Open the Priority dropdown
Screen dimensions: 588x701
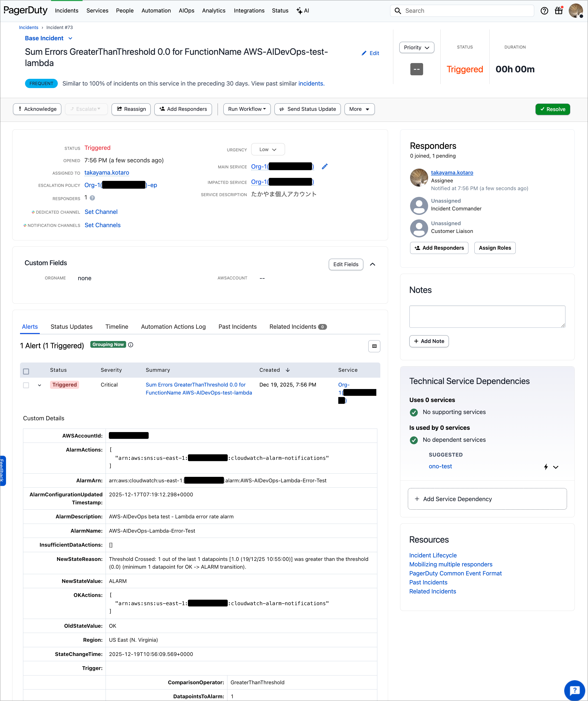point(416,47)
